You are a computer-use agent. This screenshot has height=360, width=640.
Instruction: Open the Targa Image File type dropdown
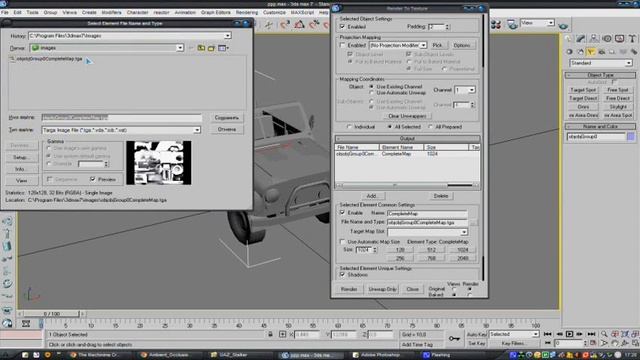pos(197,130)
